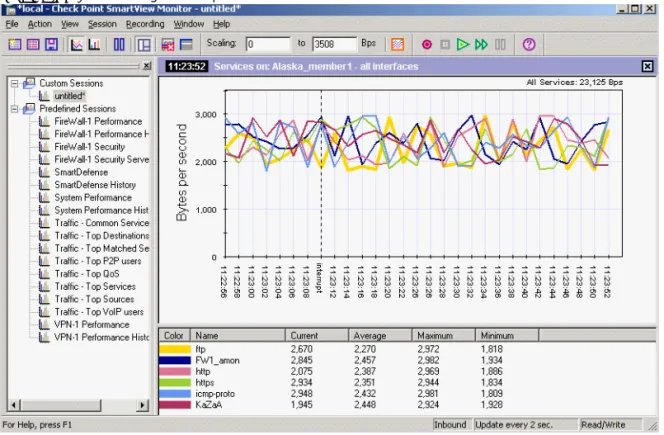Select the untitled* custom session

pyautogui.click(x=70, y=96)
